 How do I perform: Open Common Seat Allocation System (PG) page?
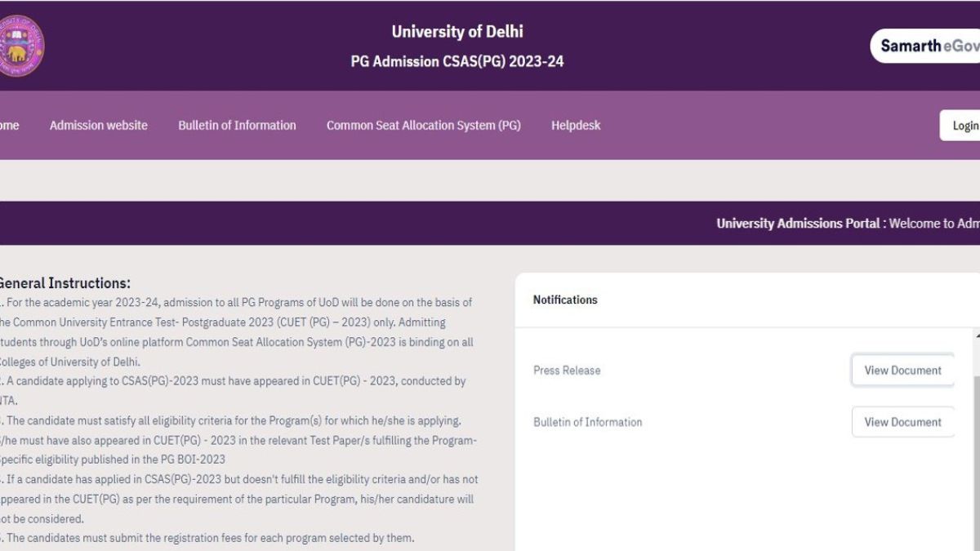(x=424, y=125)
